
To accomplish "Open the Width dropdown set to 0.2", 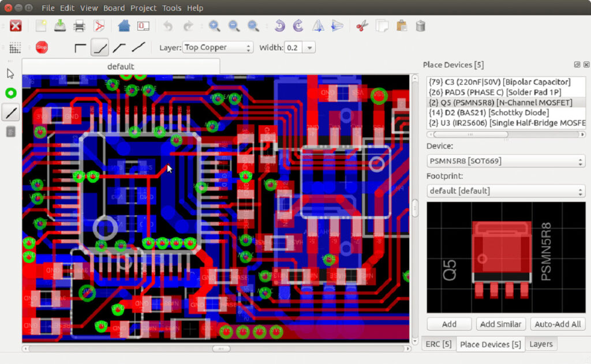I will point(301,47).
